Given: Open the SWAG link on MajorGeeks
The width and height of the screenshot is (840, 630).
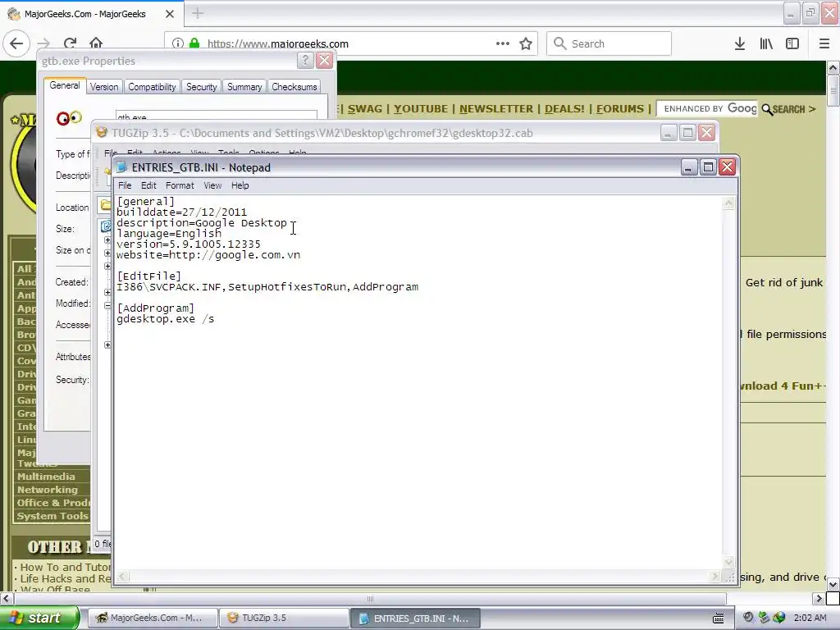Looking at the screenshot, I should pos(365,109).
